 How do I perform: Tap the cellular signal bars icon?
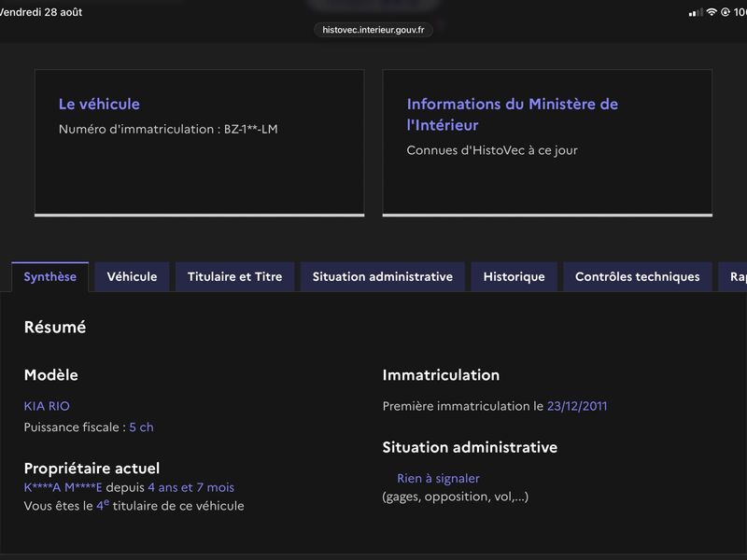click(696, 13)
